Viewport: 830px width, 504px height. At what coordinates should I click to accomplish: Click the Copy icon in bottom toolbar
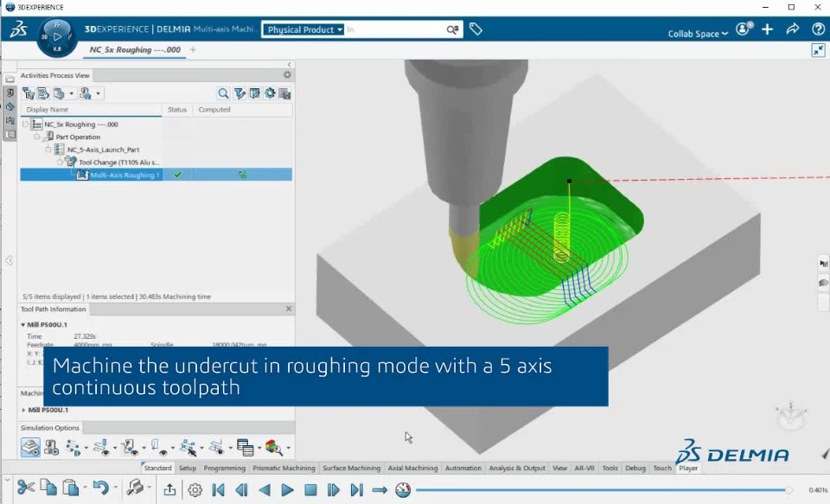(x=48, y=488)
